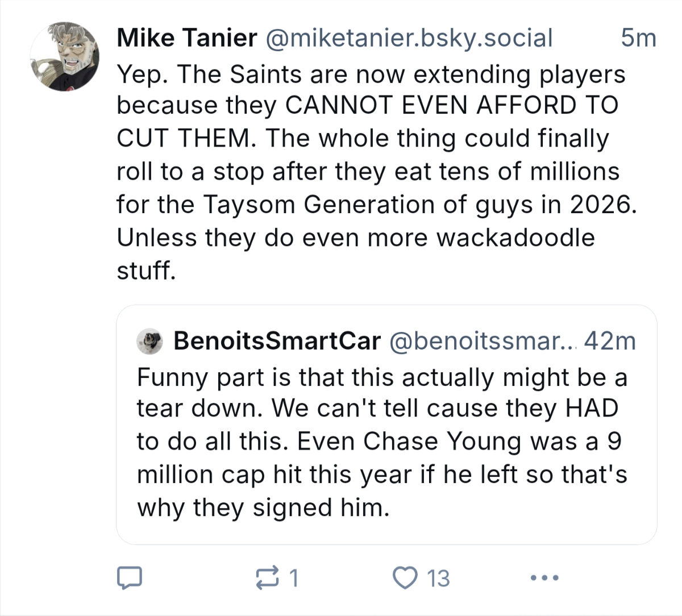The height and width of the screenshot is (616, 682).
Task: Click the 5m timestamp on the post
Action: coord(638,38)
